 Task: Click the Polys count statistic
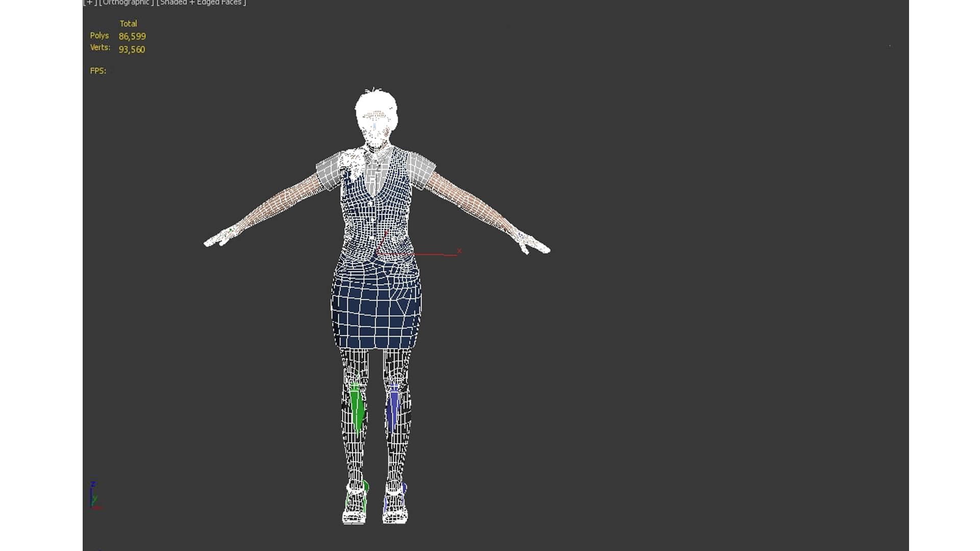tap(132, 36)
